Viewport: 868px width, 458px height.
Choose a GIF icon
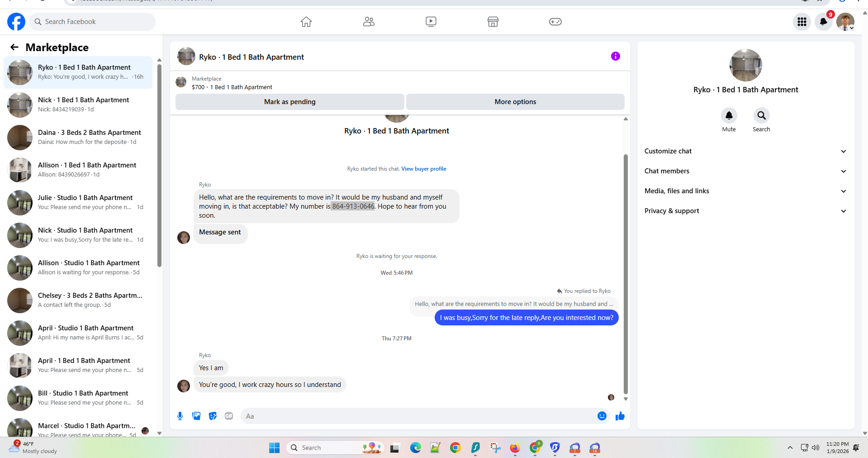(229, 416)
